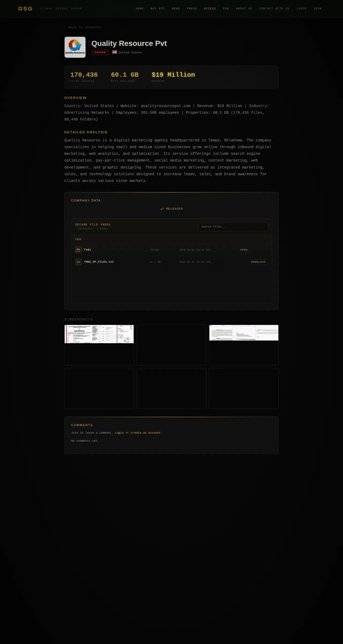The width and height of the screenshot is (343, 644).
Task: Click Back to networks link
Action: pyautogui.click(x=83, y=27)
